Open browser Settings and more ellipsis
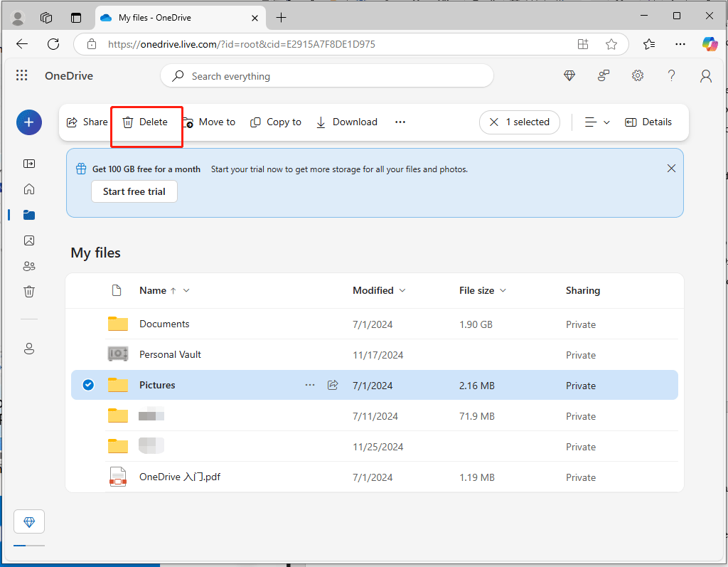This screenshot has height=567, width=728. 680,44
